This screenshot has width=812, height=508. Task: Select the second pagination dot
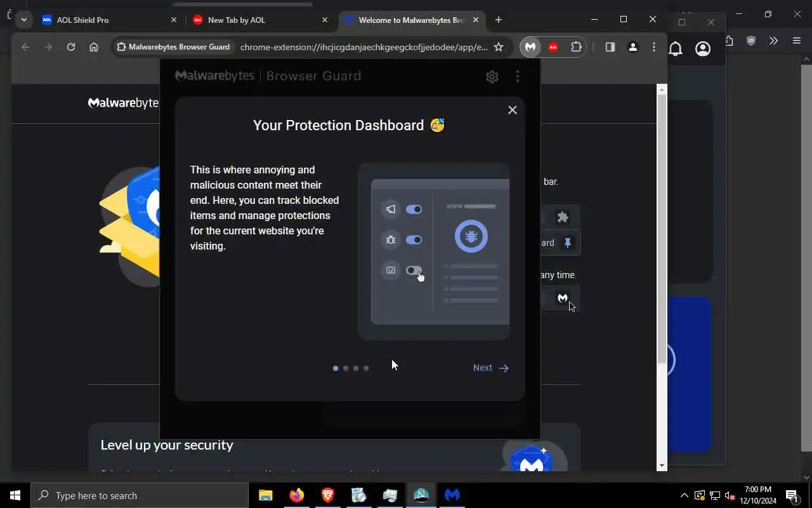pos(346,368)
